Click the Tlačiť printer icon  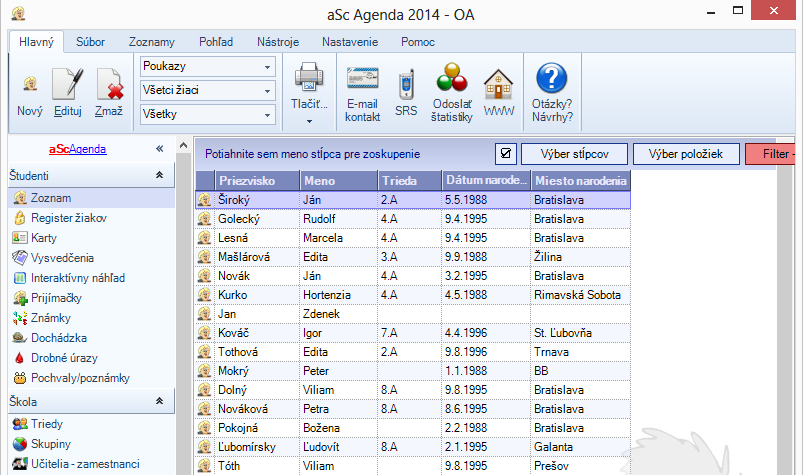(309, 78)
